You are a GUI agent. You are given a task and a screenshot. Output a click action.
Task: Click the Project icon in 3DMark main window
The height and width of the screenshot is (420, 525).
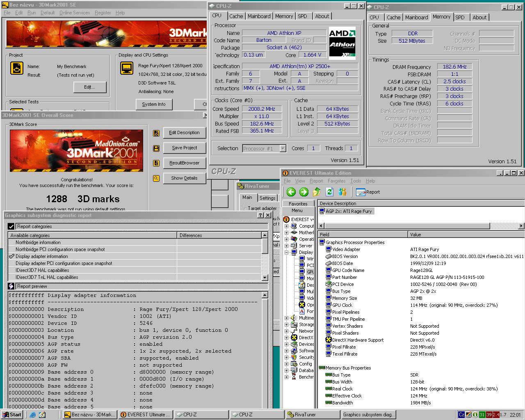17,68
